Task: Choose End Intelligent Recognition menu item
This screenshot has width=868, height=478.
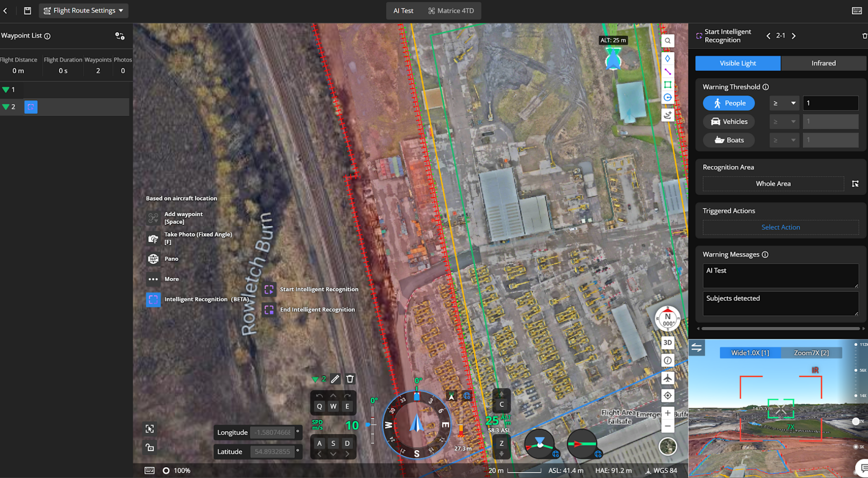Action: point(310,310)
